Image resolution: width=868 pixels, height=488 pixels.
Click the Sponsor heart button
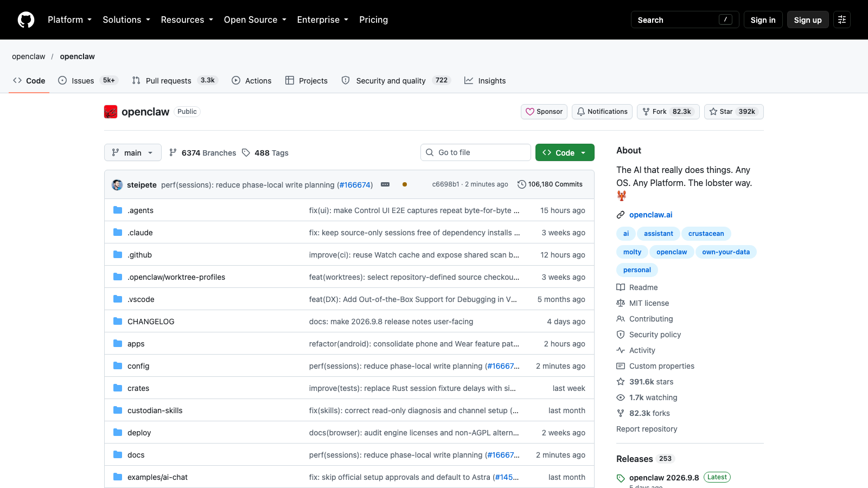(544, 112)
